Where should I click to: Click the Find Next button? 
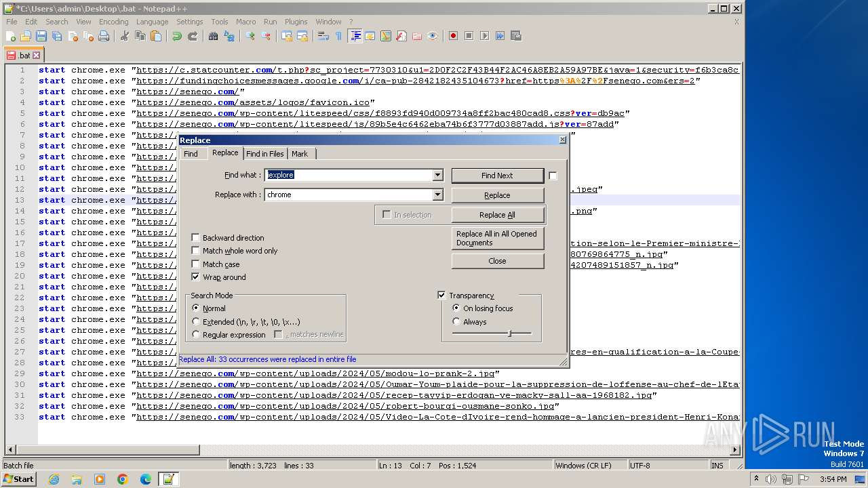click(x=497, y=176)
